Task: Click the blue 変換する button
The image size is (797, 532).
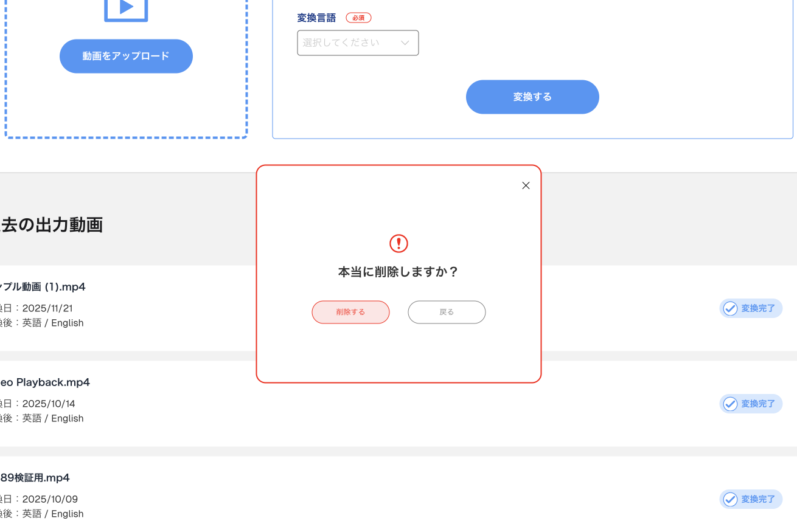Action: 532,97
